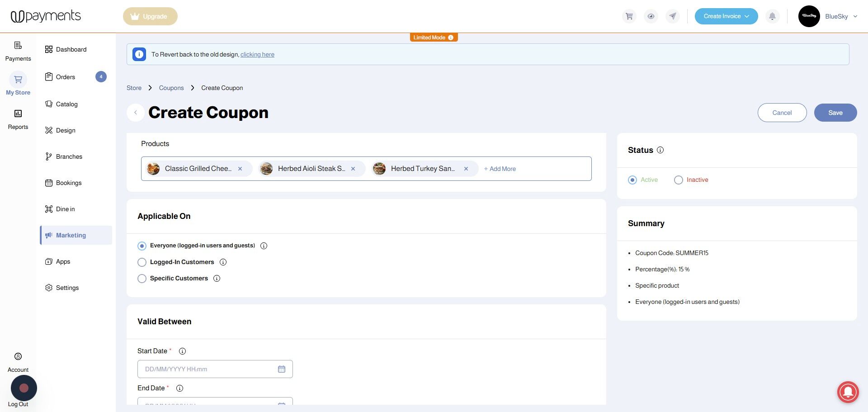This screenshot has width=868, height=412.
Task: Click the Save button
Action: pos(835,113)
